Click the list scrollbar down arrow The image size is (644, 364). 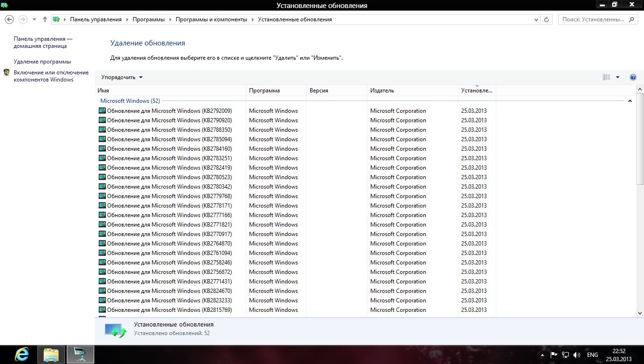(x=640, y=313)
